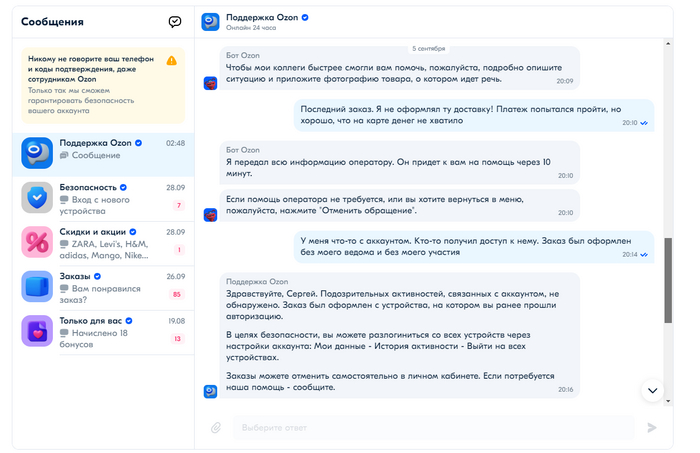This screenshot has height=453, width=700.
Task: Click the chat scrollbar thumb
Action: click(x=668, y=280)
